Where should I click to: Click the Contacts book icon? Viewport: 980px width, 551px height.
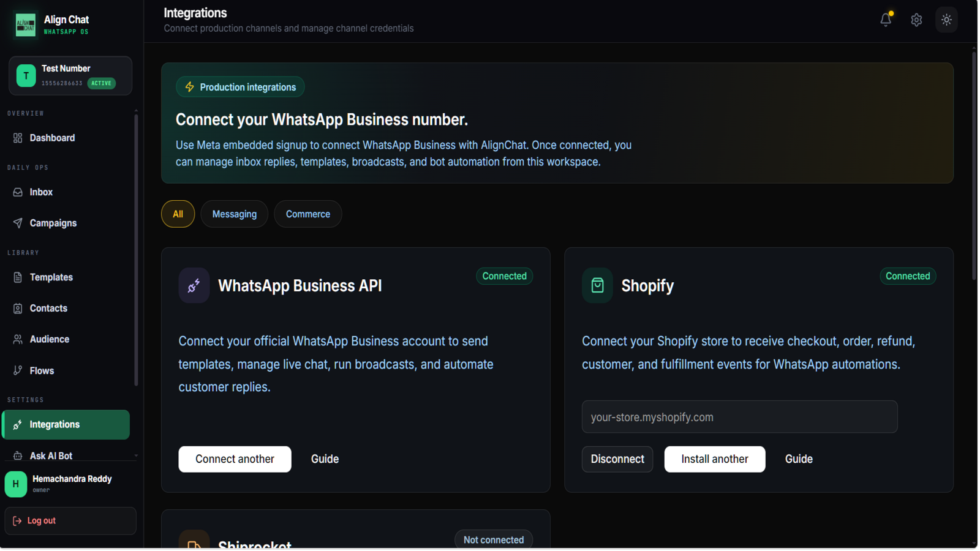[18, 309]
